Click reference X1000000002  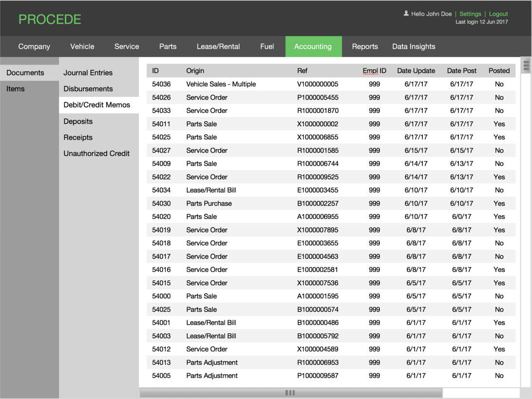coord(318,124)
